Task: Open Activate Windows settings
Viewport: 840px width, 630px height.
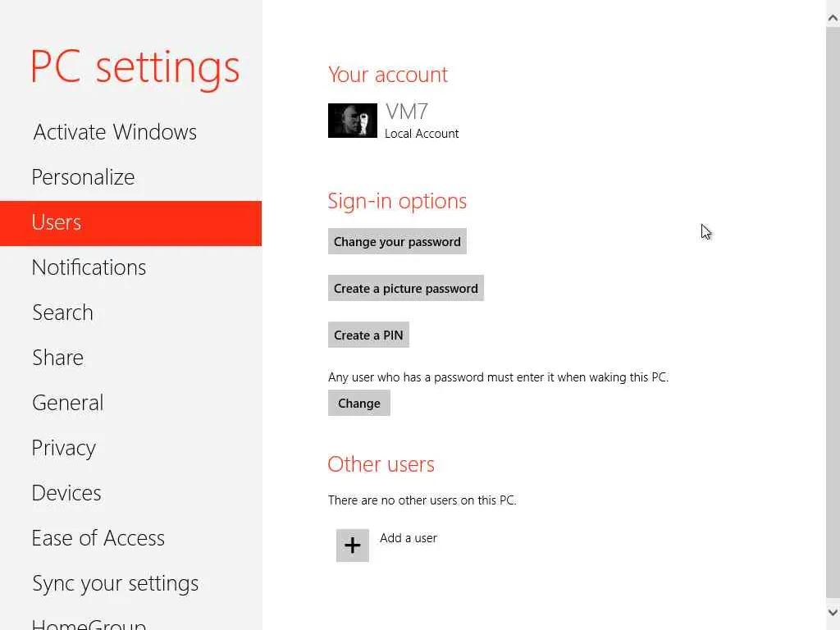Action: click(115, 132)
